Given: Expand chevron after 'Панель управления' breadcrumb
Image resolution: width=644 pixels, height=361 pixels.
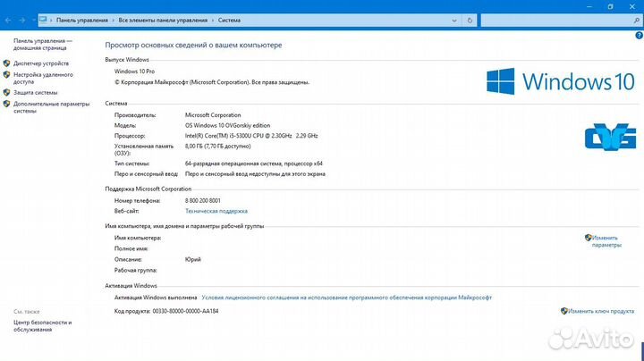Looking at the screenshot, I should pos(114,20).
